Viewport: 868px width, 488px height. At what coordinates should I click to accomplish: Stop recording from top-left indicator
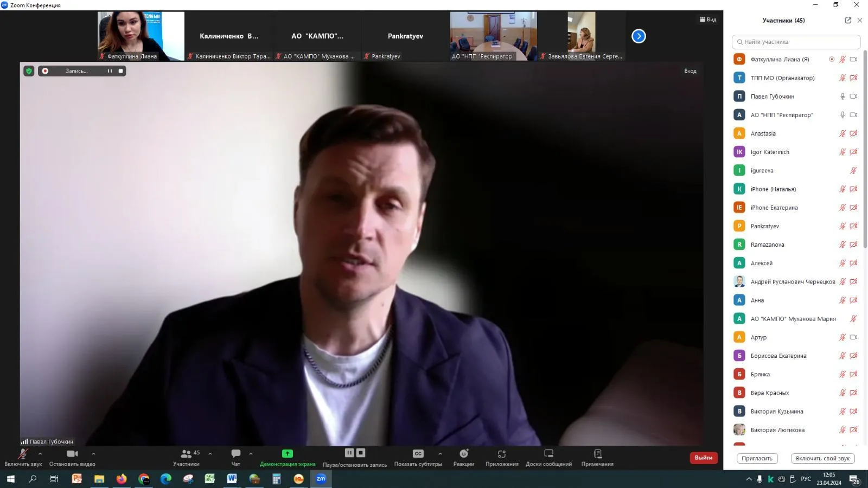pos(120,71)
